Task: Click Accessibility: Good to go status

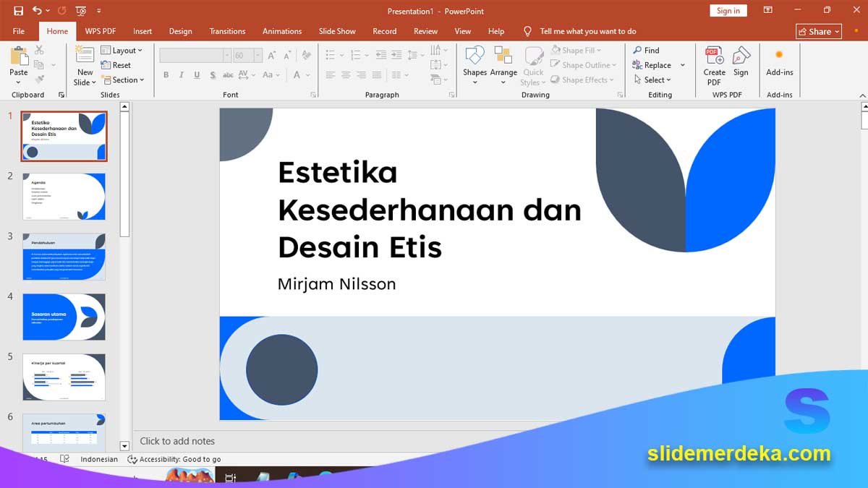Action: click(174, 459)
